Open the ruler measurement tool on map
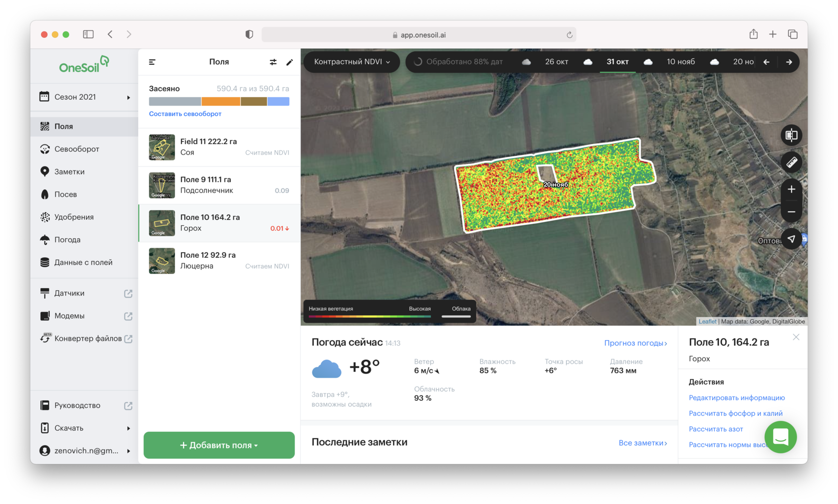Image resolution: width=838 pixels, height=504 pixels. [792, 162]
